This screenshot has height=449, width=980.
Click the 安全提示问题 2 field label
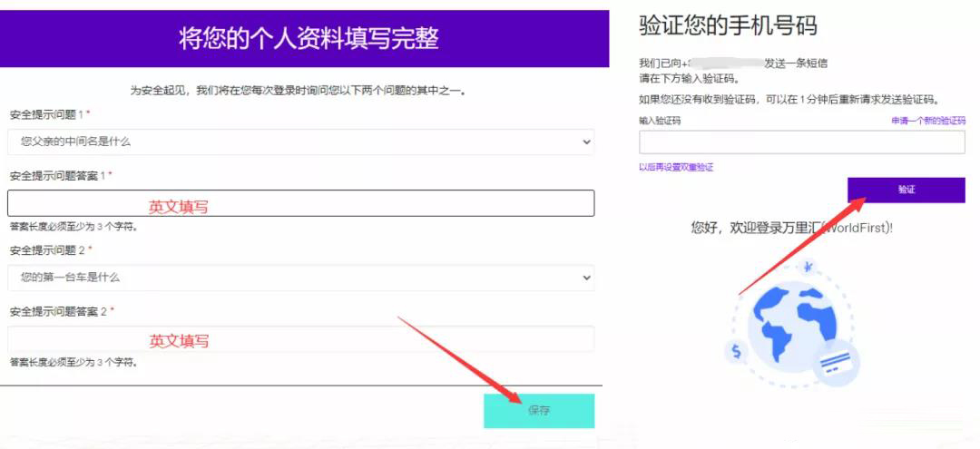pyautogui.click(x=49, y=249)
